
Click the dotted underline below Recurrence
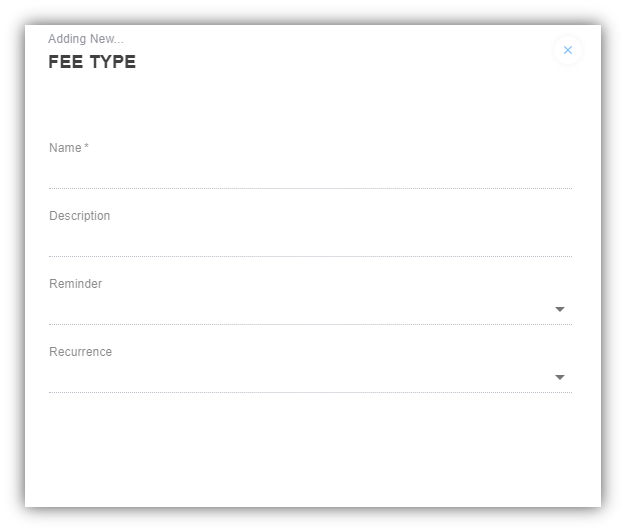[x=310, y=392]
